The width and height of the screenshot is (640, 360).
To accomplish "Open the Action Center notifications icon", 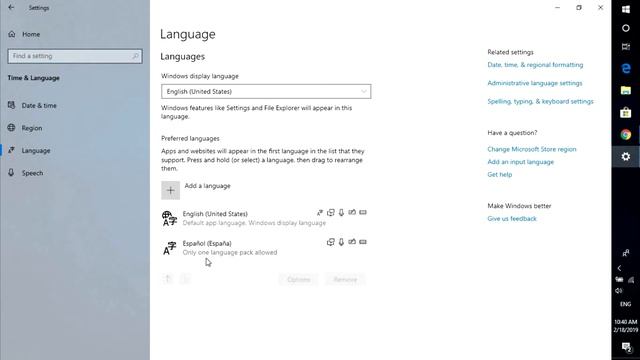I will pos(626,347).
